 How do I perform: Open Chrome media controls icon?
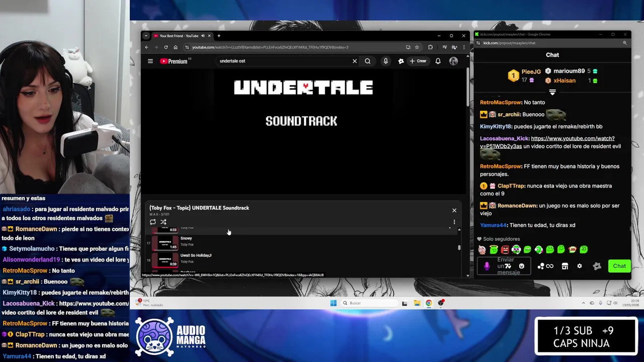click(x=444, y=47)
